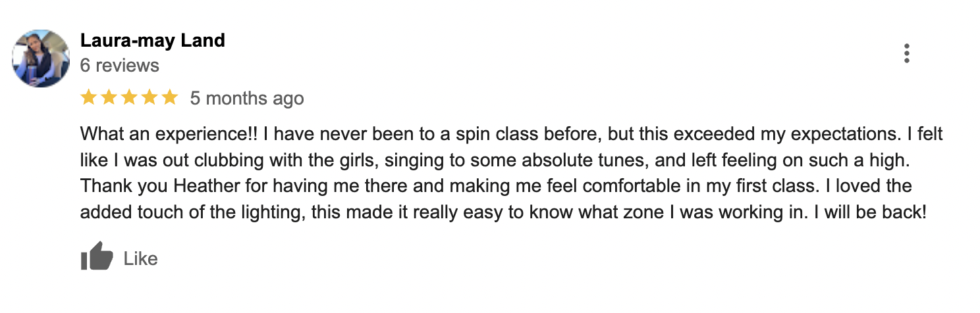Click the Like text label
The height and width of the screenshot is (313, 980).
click(x=140, y=259)
